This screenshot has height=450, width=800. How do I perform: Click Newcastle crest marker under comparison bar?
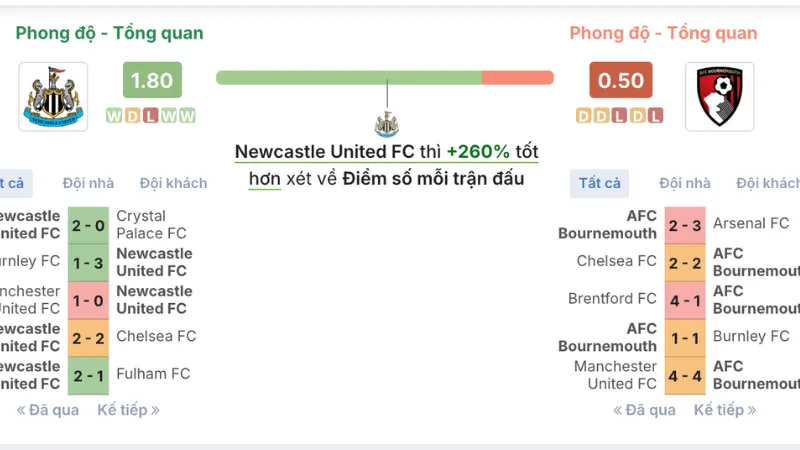coord(387,124)
